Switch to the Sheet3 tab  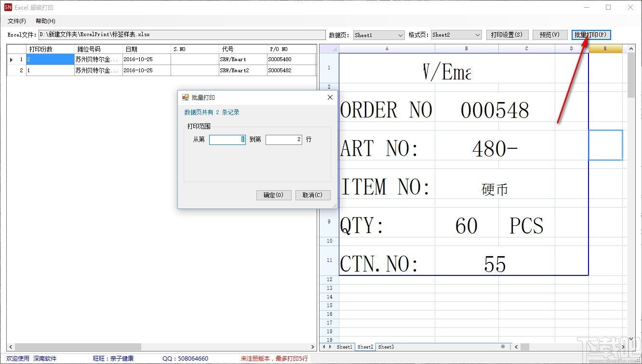(x=386, y=347)
